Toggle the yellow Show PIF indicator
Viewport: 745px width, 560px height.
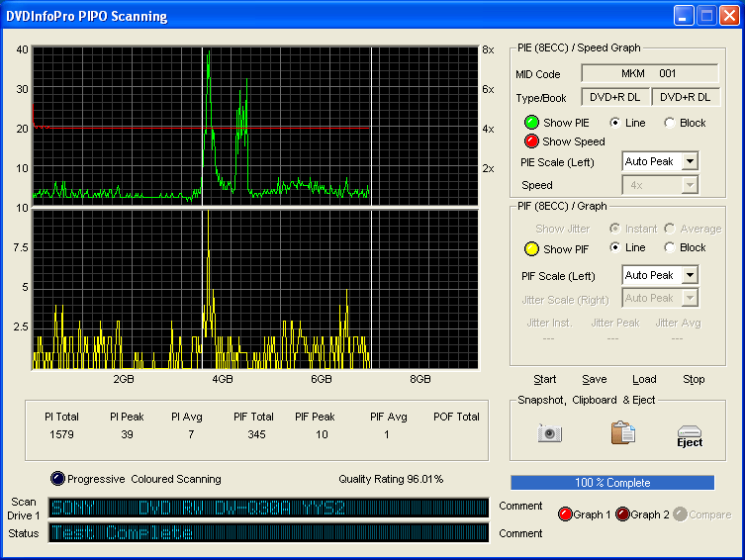click(x=531, y=249)
